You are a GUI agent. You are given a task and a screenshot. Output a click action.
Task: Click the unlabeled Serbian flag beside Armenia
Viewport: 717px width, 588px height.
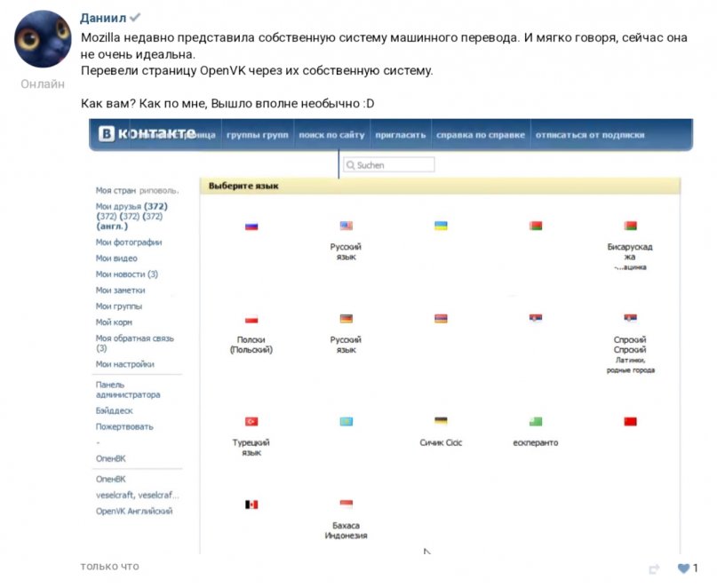[536, 317]
